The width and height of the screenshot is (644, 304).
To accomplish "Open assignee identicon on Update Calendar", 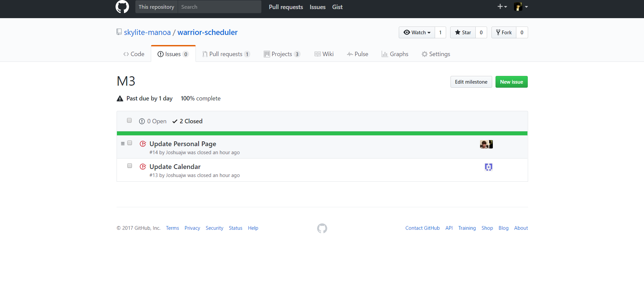I will point(488,167).
